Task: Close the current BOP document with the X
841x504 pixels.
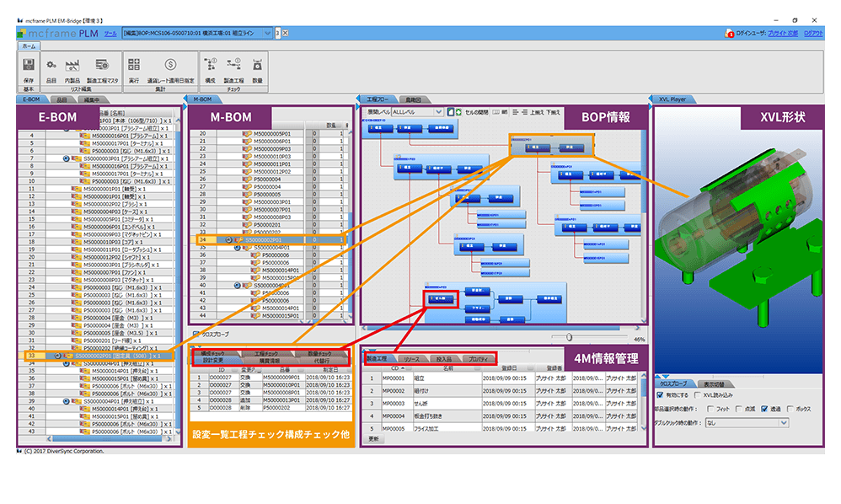Action: tap(286, 33)
